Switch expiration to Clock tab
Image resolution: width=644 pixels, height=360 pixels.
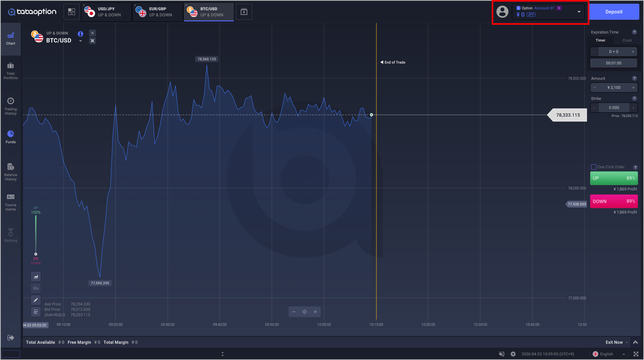click(x=627, y=40)
